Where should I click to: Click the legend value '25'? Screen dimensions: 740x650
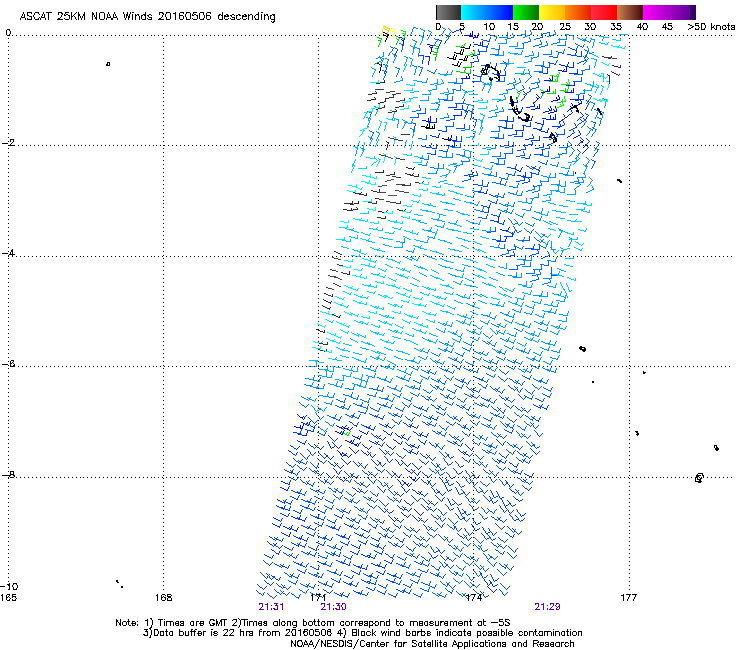point(565,27)
